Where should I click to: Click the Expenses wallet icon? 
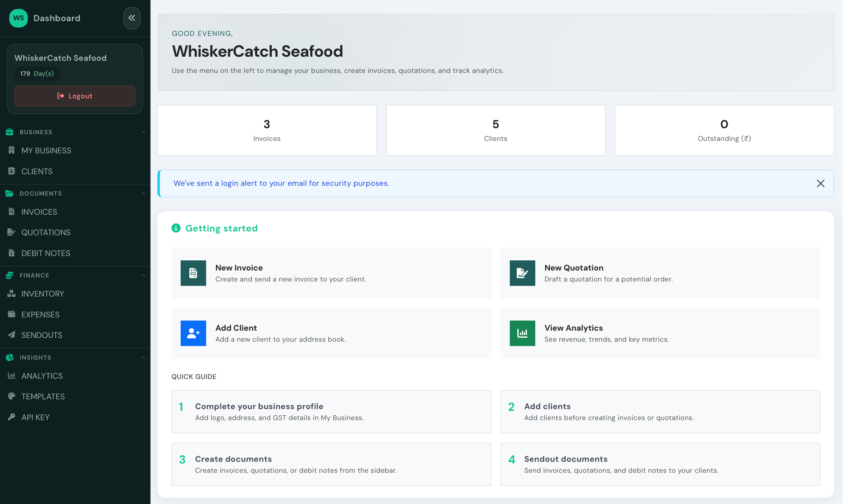coord(11,314)
